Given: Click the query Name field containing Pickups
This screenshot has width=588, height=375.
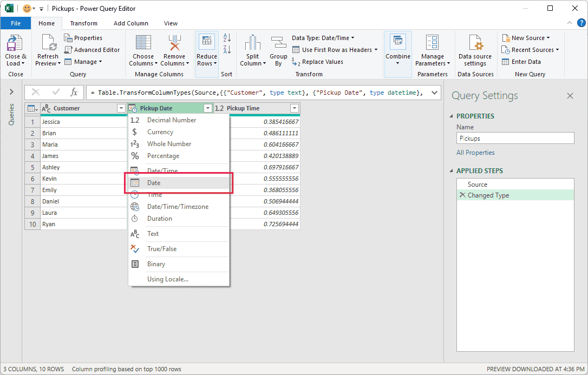Looking at the screenshot, I should coord(515,138).
